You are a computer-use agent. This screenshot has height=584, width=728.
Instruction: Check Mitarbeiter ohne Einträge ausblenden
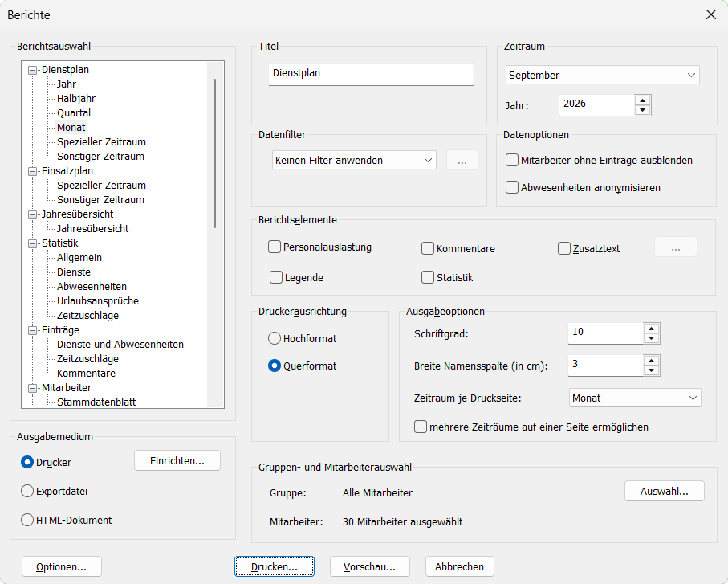(511, 160)
